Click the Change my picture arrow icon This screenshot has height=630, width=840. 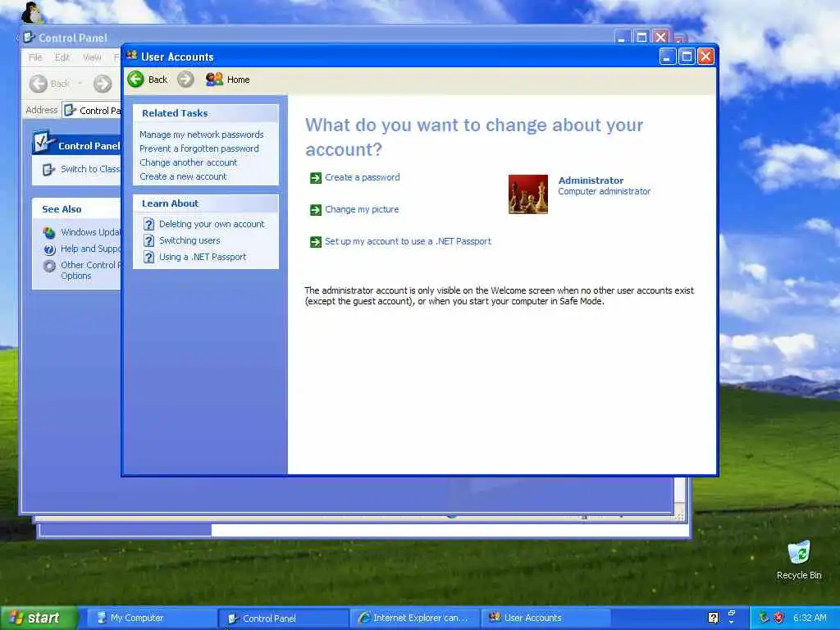coord(316,210)
